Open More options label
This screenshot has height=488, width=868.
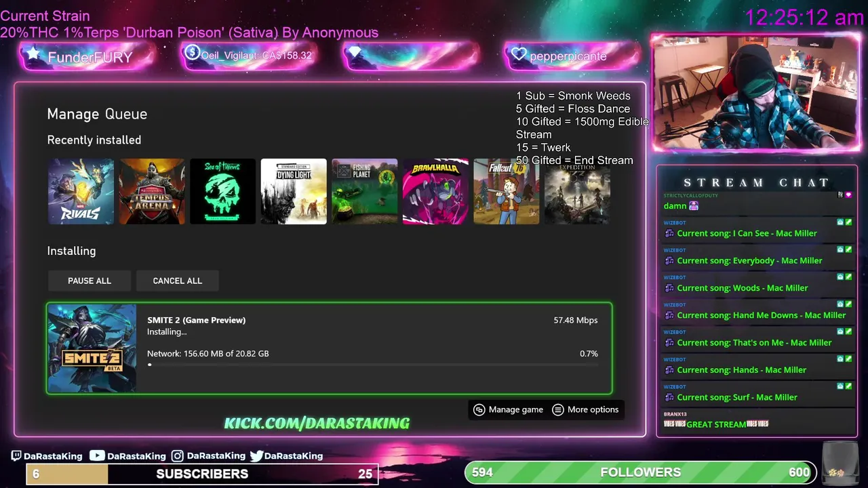coord(593,409)
